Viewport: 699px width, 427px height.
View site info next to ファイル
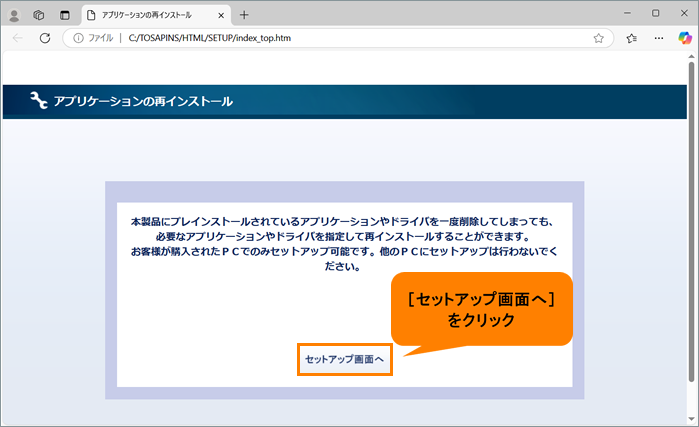click(78, 38)
